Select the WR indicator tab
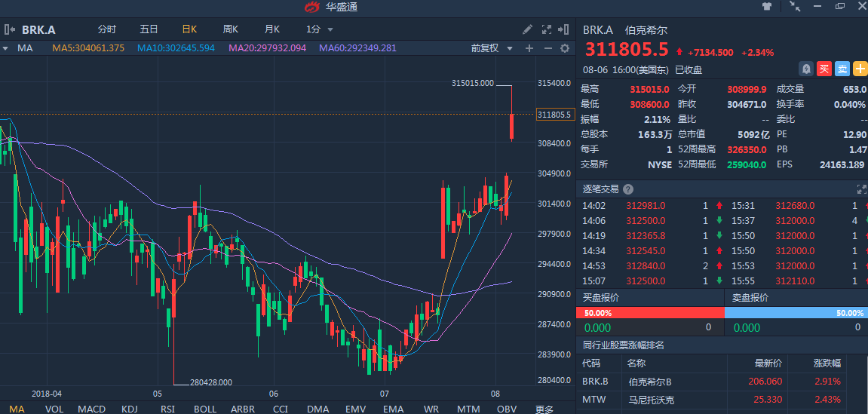This screenshot has height=414, width=868. pos(431,409)
